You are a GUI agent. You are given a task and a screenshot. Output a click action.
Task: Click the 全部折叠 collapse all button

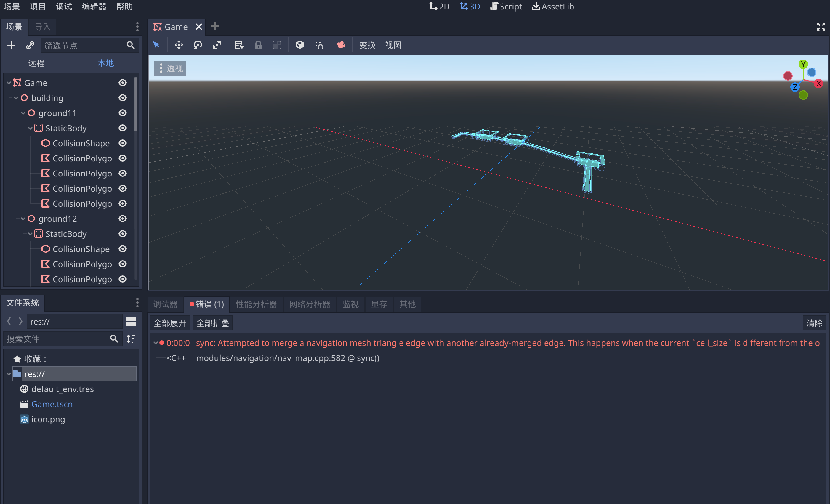coord(212,322)
